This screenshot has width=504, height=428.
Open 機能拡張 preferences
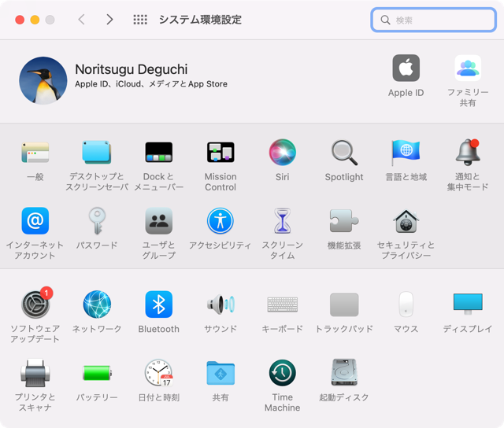coord(344,221)
